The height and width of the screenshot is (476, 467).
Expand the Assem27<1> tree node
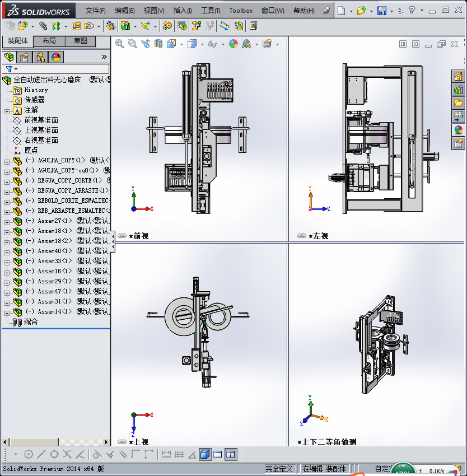click(x=7, y=222)
